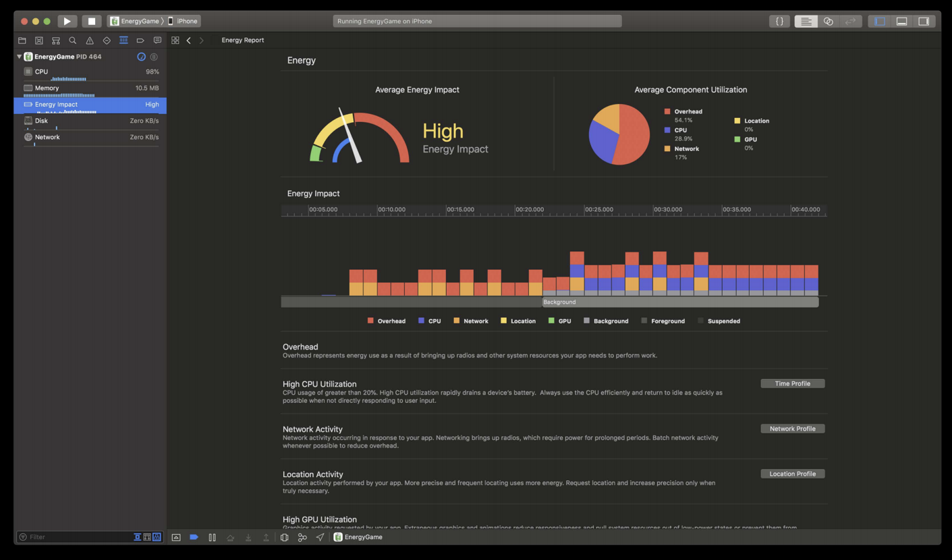
Task: Click the Simulate Location arrow icon
Action: 320,537
